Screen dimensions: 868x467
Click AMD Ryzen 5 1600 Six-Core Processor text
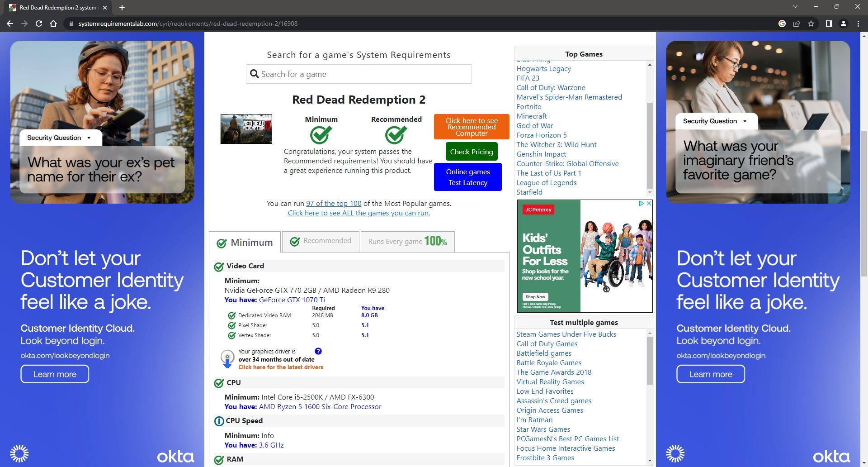320,407
